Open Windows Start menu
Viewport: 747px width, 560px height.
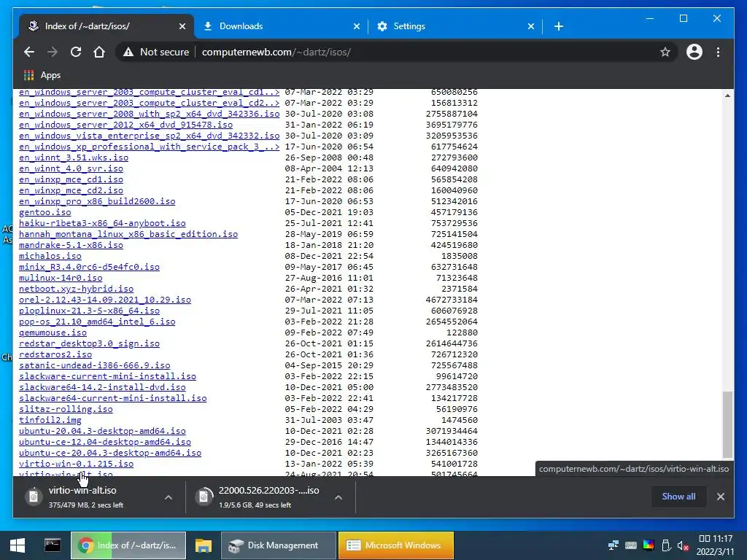click(x=18, y=545)
